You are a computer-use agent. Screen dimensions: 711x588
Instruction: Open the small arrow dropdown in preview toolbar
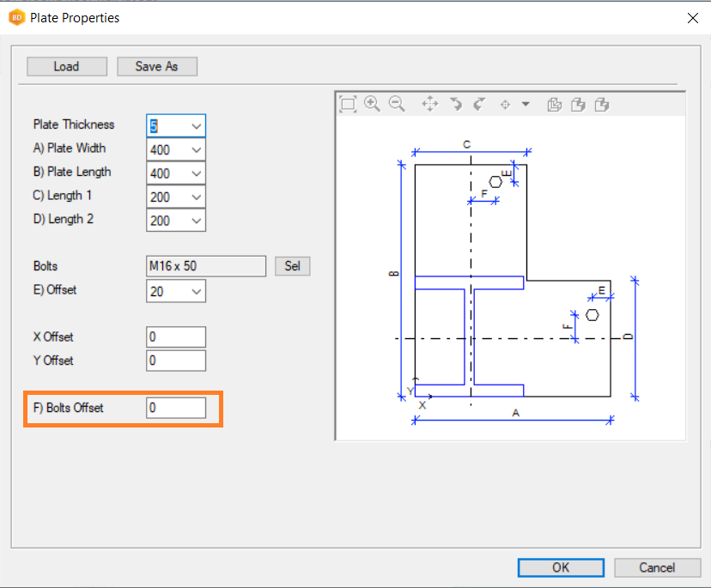[526, 105]
